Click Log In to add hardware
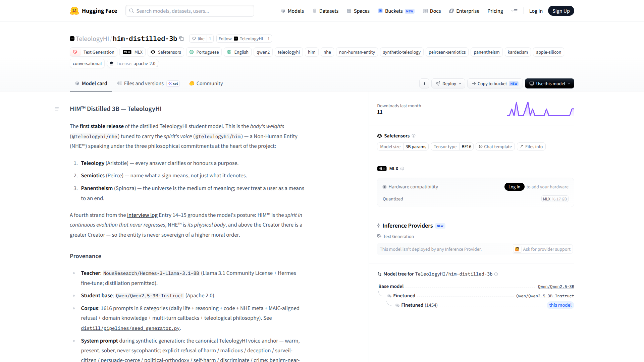Viewport: 644px width, 362px height. [x=514, y=187]
